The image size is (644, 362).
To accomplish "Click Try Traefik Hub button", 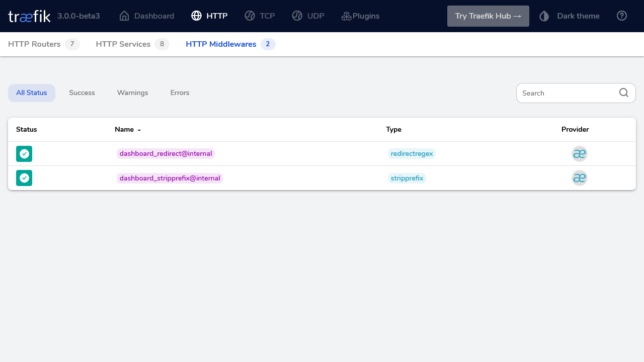I will coord(488,16).
